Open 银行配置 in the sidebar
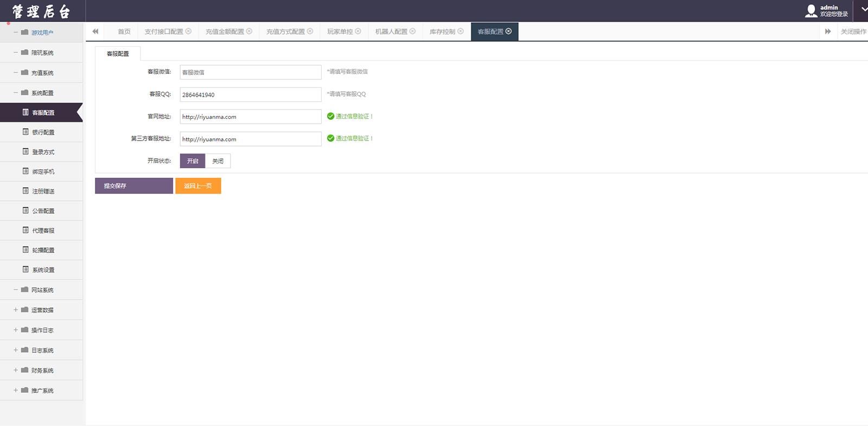 pyautogui.click(x=43, y=132)
